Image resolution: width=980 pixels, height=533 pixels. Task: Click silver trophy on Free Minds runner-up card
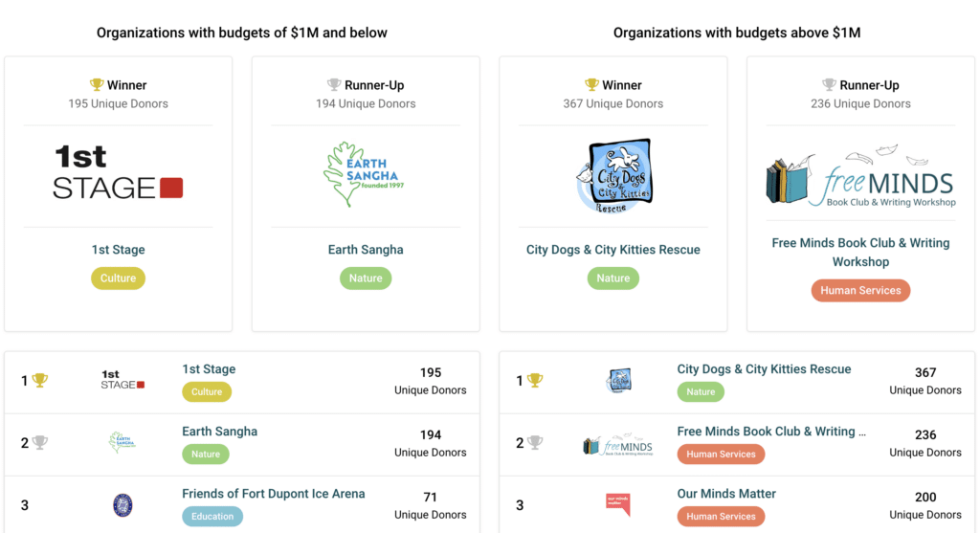(829, 84)
